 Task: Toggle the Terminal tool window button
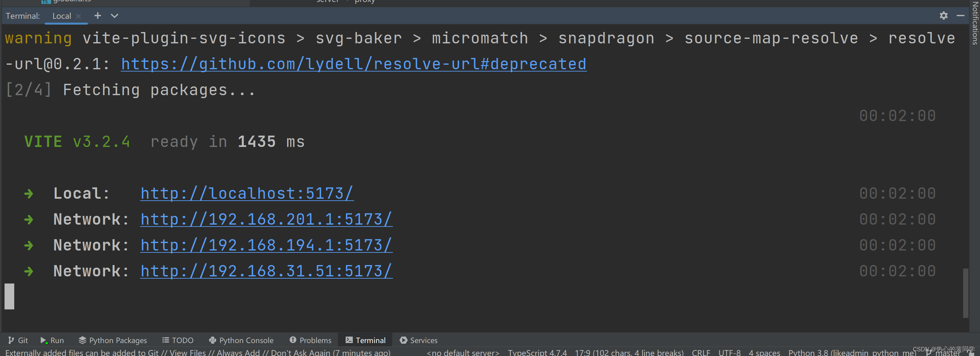click(x=366, y=340)
